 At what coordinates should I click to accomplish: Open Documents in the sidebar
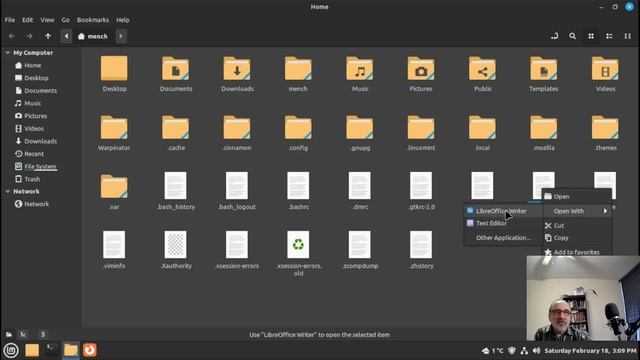pos(40,91)
